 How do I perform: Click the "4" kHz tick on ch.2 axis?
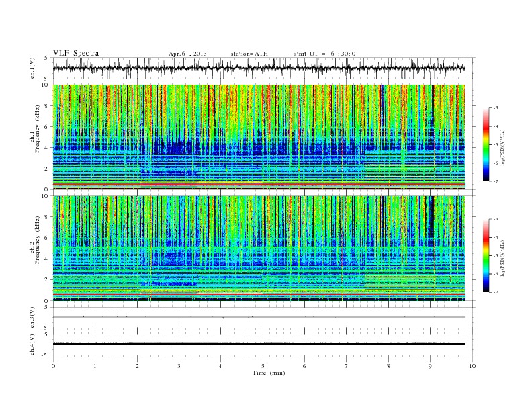pos(46,259)
